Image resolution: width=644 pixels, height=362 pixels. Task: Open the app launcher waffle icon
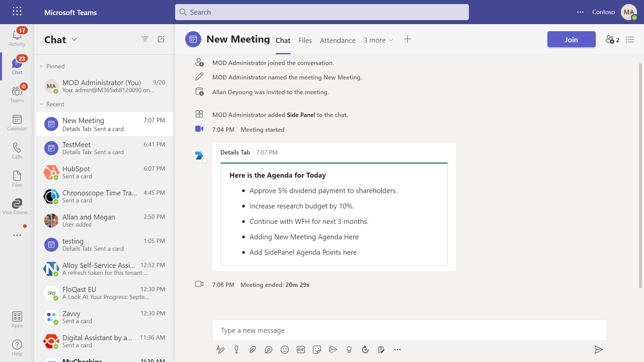[17, 11]
